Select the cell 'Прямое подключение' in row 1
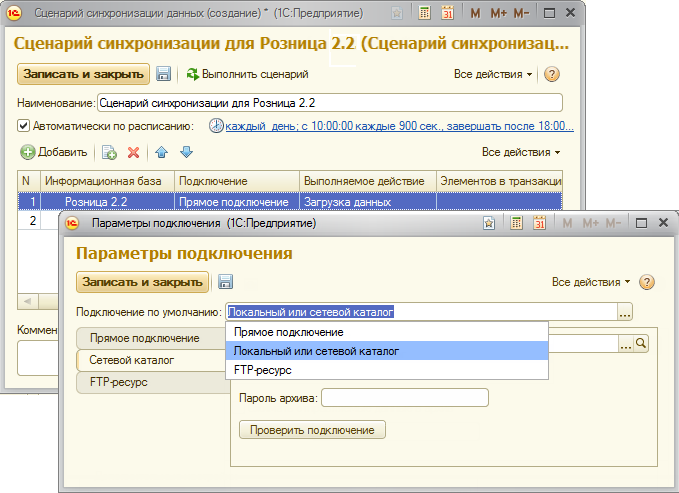Screen dimensions: 679x493 tap(237, 202)
